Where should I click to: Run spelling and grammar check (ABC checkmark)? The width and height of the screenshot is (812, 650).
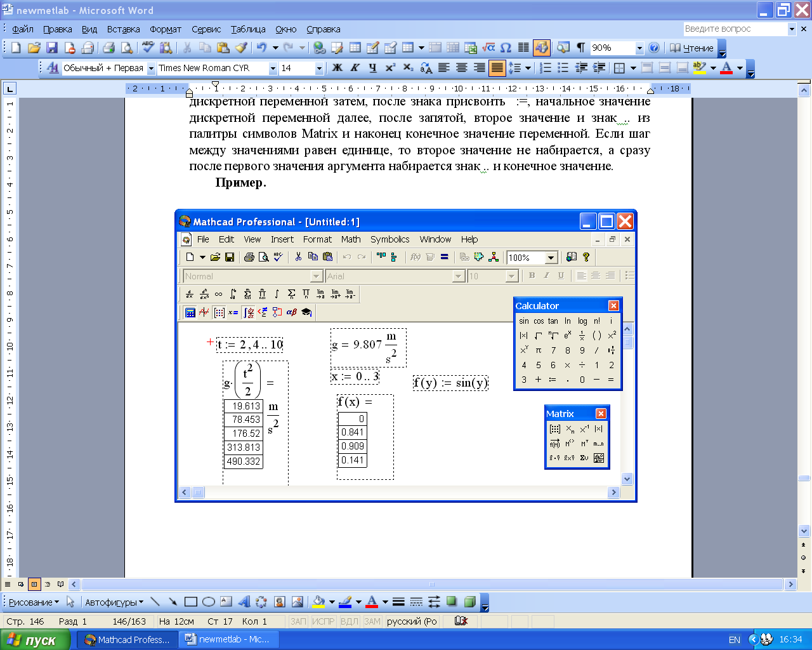pyautogui.click(x=148, y=48)
